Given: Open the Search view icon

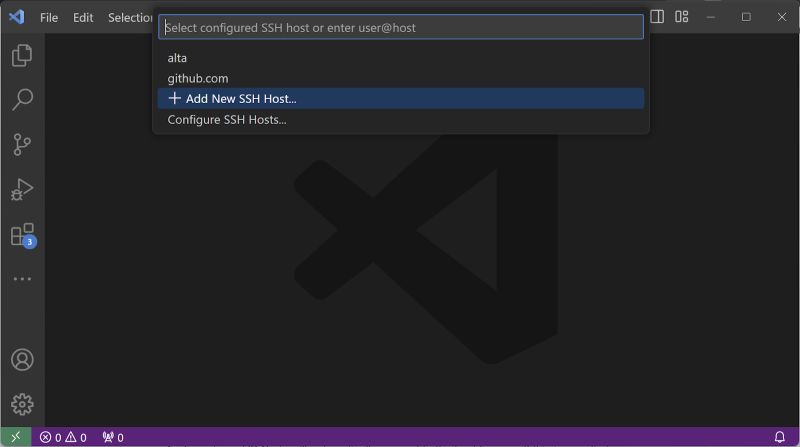Looking at the screenshot, I should tap(22, 100).
